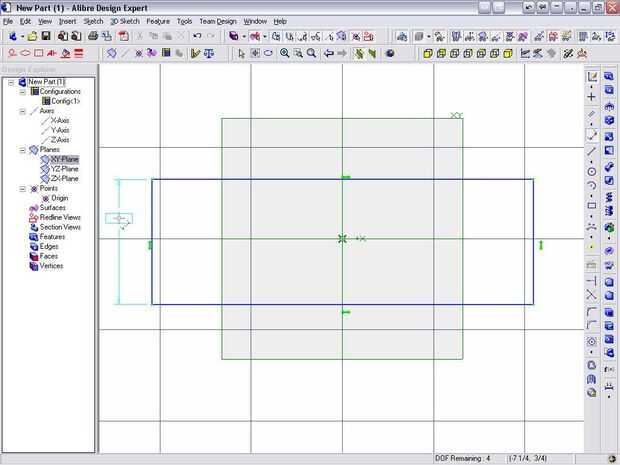Click the dark sphere render icon
The width and height of the screenshot is (620, 465).
[390, 53]
